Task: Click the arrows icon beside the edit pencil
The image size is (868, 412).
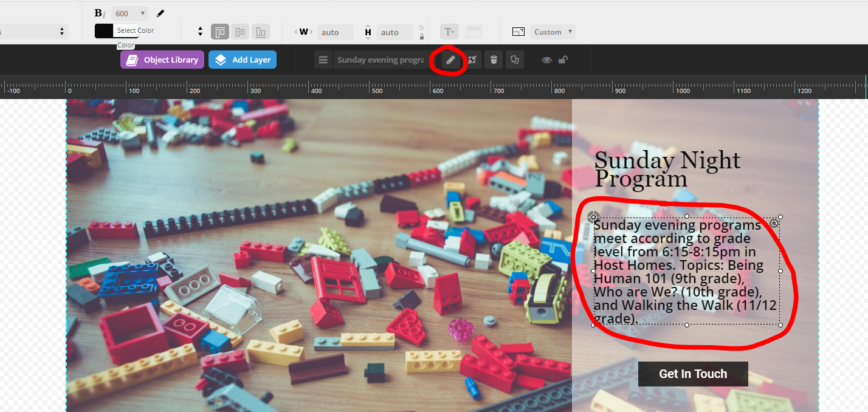Action: click(472, 60)
